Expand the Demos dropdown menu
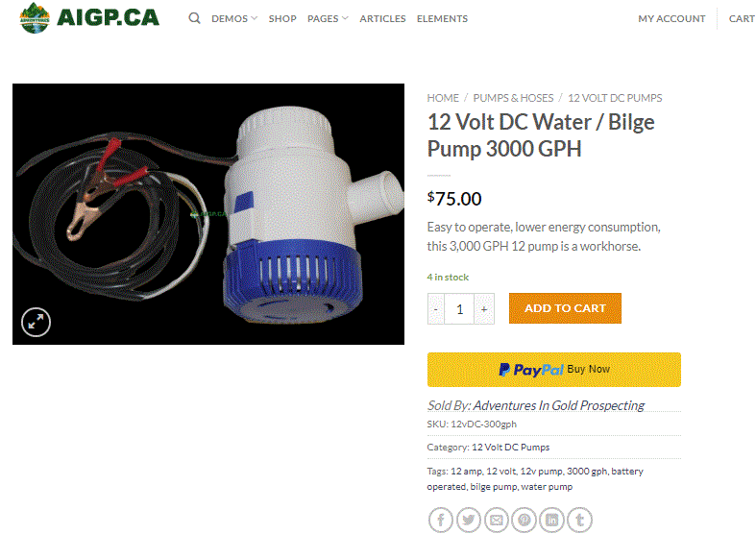Viewport: 756px width, 558px height. pos(234,18)
